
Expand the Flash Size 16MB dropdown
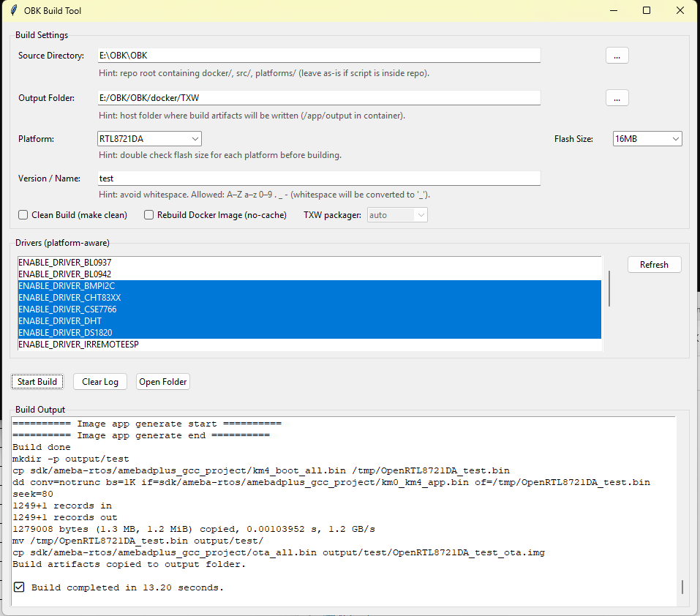click(647, 139)
